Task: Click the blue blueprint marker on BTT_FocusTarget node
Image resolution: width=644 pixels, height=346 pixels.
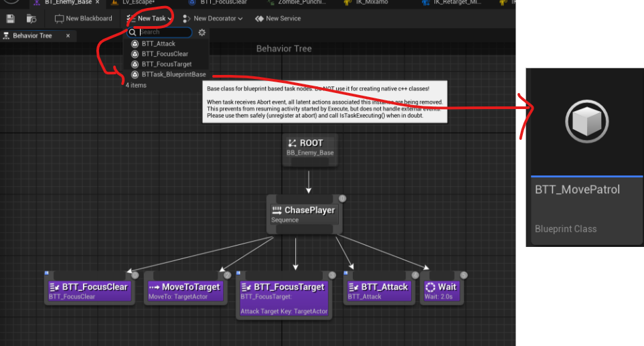Action: click(238, 273)
